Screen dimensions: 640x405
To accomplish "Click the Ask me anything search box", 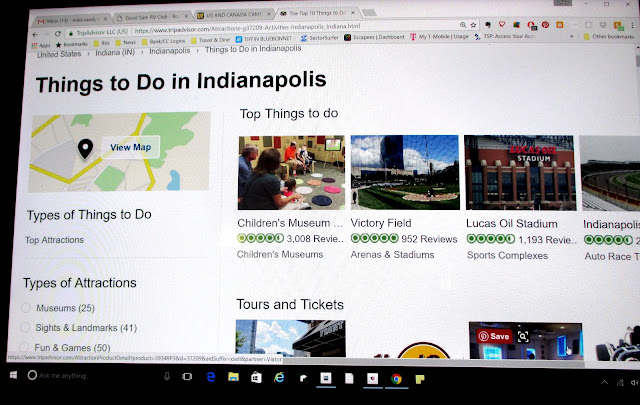I will click(x=62, y=376).
